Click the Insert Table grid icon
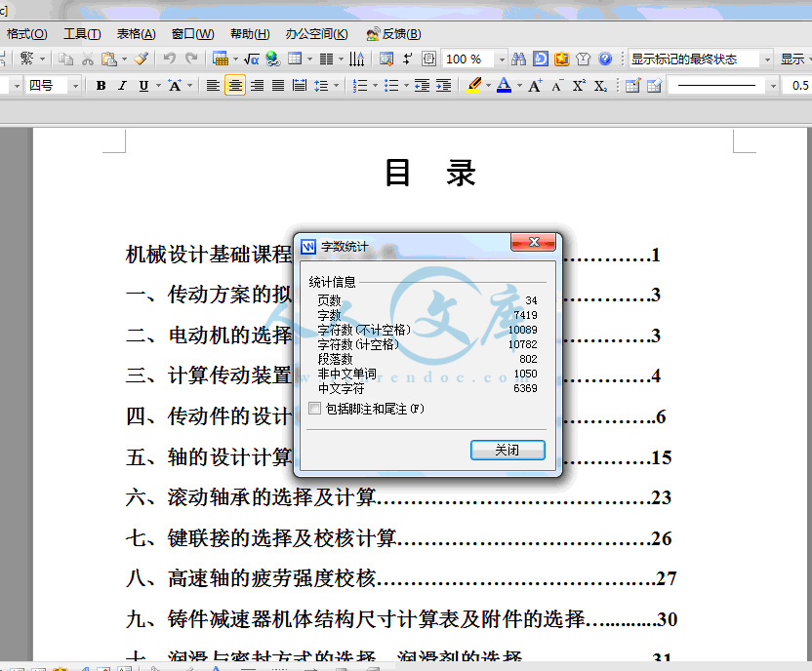Screen dimensions: 812x671 [295, 59]
